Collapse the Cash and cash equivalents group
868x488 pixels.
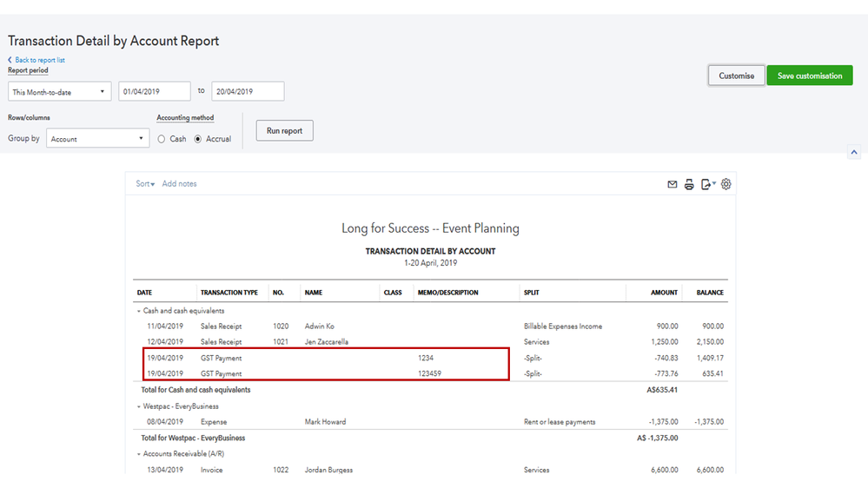[138, 311]
